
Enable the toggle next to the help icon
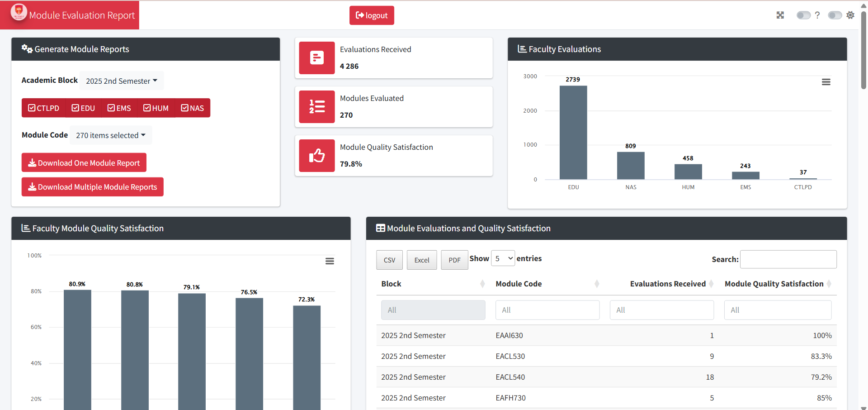coord(804,15)
